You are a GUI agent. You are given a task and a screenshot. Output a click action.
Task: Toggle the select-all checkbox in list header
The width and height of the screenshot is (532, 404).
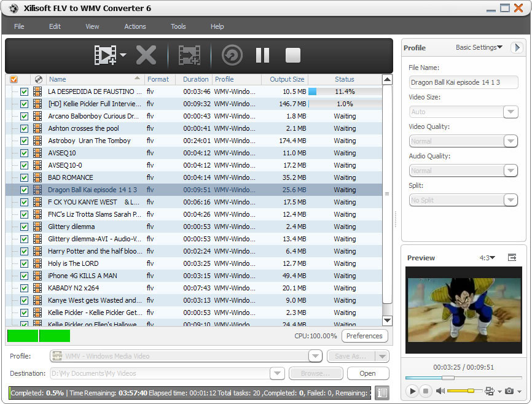tap(14, 79)
